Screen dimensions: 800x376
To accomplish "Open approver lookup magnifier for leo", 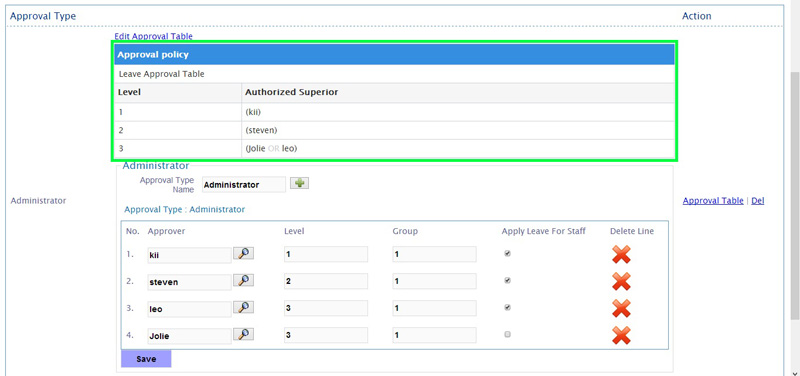I will 243,307.
